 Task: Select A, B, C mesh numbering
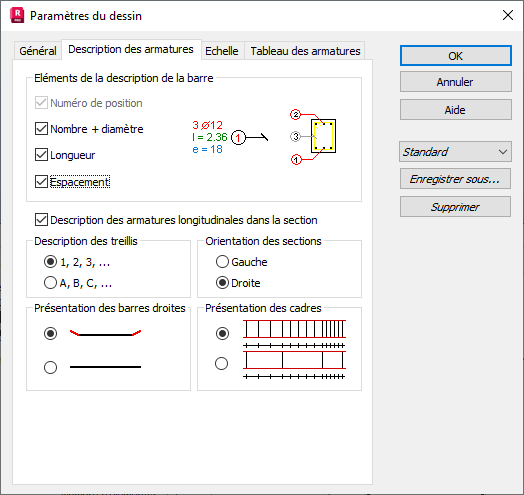click(50, 283)
